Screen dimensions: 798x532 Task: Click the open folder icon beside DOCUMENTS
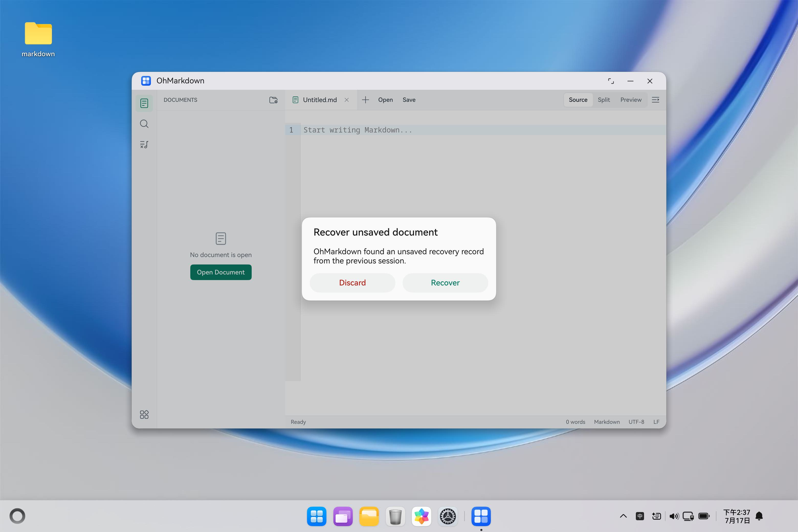pyautogui.click(x=273, y=100)
